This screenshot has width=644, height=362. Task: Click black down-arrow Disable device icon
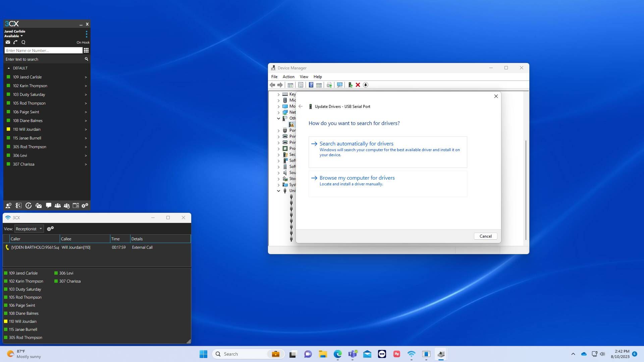366,85
